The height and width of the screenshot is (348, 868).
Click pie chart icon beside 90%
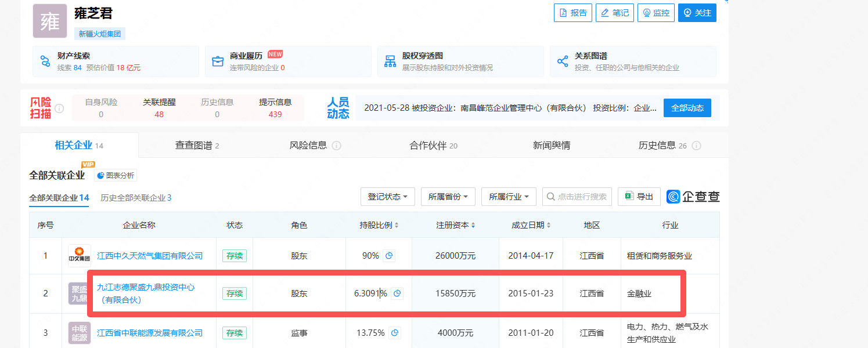click(x=390, y=256)
